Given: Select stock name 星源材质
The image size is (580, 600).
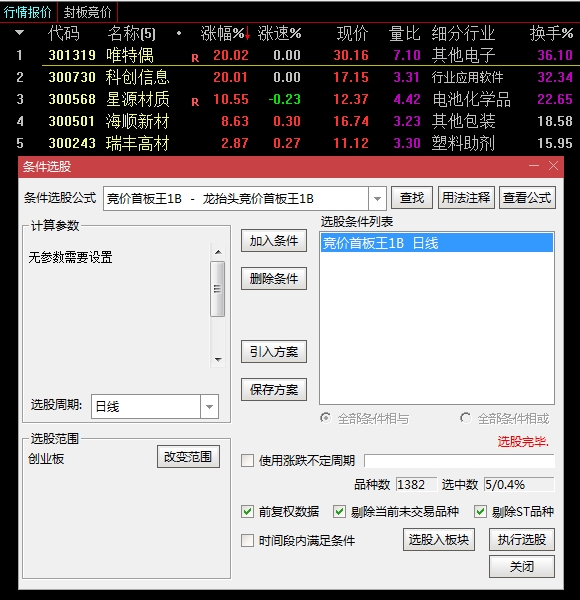Looking at the screenshot, I should [137, 99].
